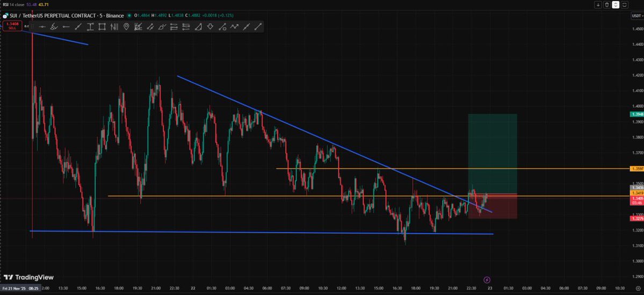Grab the drawing toolbar dotted handle
Image resolution: width=644 pixels, height=295 pixels.
(x=32, y=27)
